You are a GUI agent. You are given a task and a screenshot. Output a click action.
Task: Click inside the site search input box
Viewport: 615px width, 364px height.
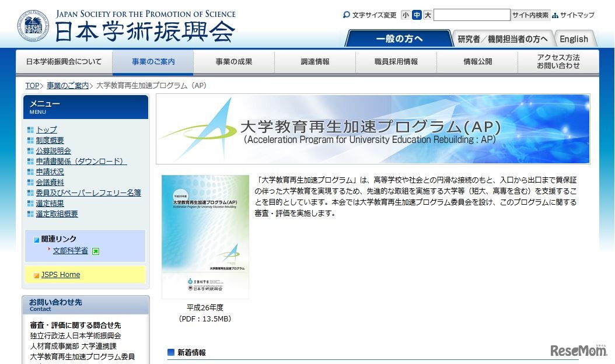coord(474,15)
